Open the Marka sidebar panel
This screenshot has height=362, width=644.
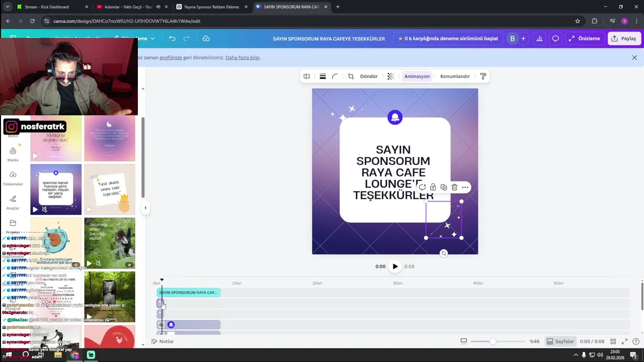tap(13, 155)
